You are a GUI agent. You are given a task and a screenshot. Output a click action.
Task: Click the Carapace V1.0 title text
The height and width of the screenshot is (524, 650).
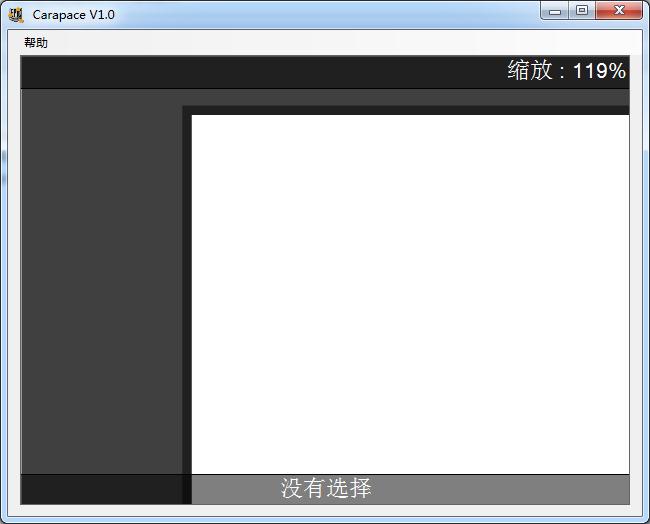point(73,15)
